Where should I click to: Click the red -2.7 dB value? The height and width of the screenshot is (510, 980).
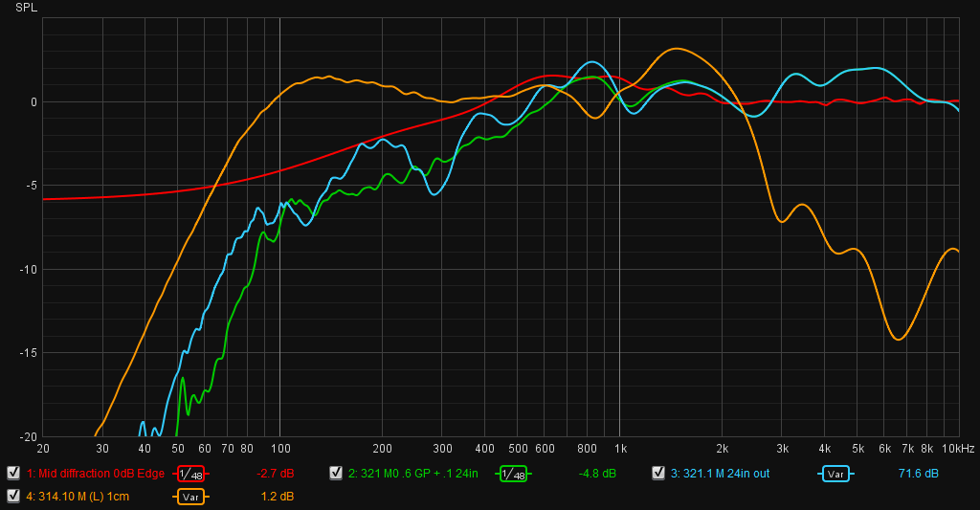pos(275,474)
